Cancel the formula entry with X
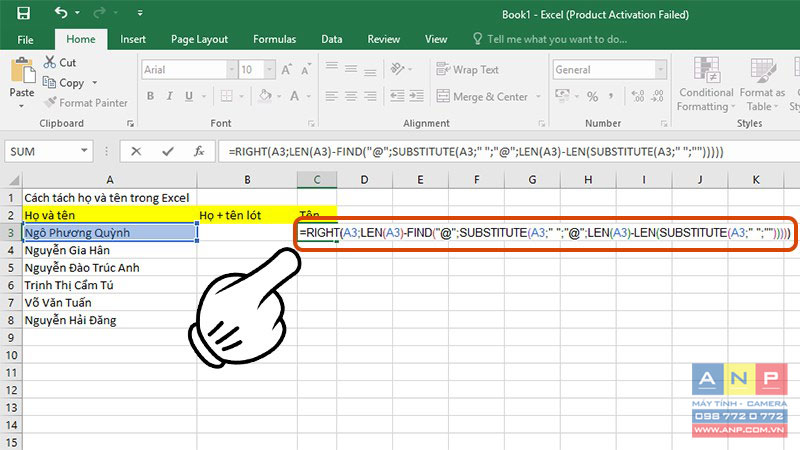Viewport: 800px width, 450px height. [136, 152]
